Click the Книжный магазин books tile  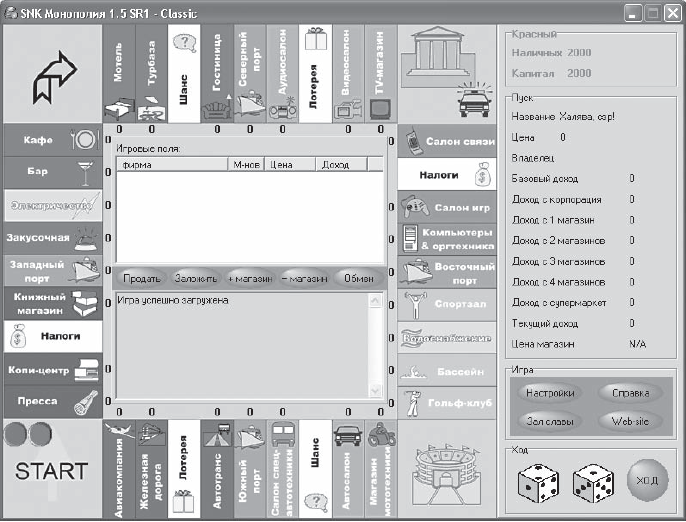click(x=52, y=303)
